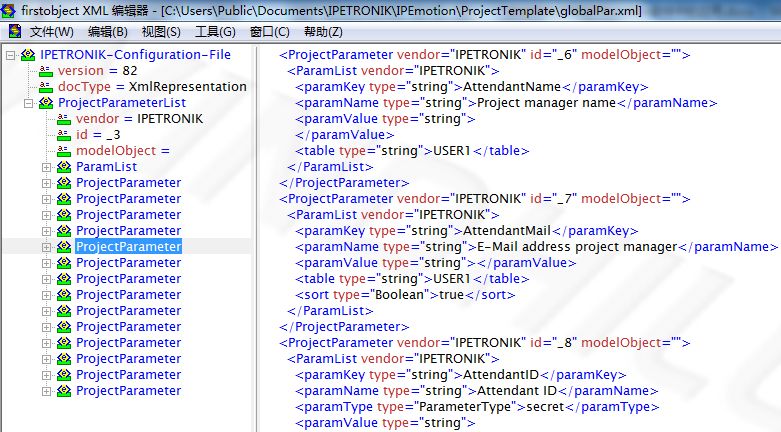Click the icon of the last ProjectParameter node
781x432 pixels.
(x=64, y=391)
